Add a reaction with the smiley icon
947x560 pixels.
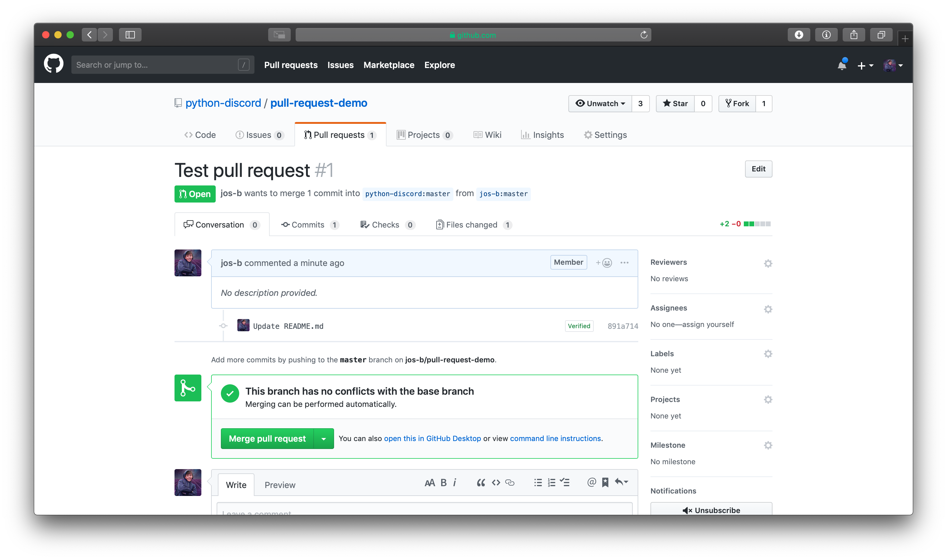pyautogui.click(x=604, y=263)
